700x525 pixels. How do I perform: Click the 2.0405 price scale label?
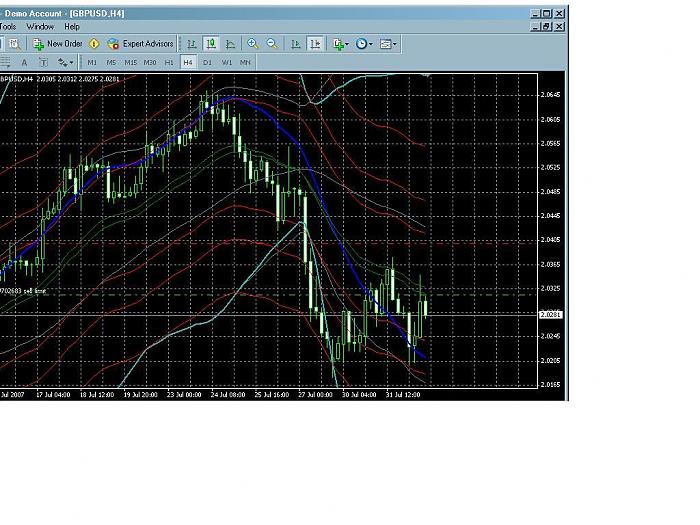[x=550, y=240]
